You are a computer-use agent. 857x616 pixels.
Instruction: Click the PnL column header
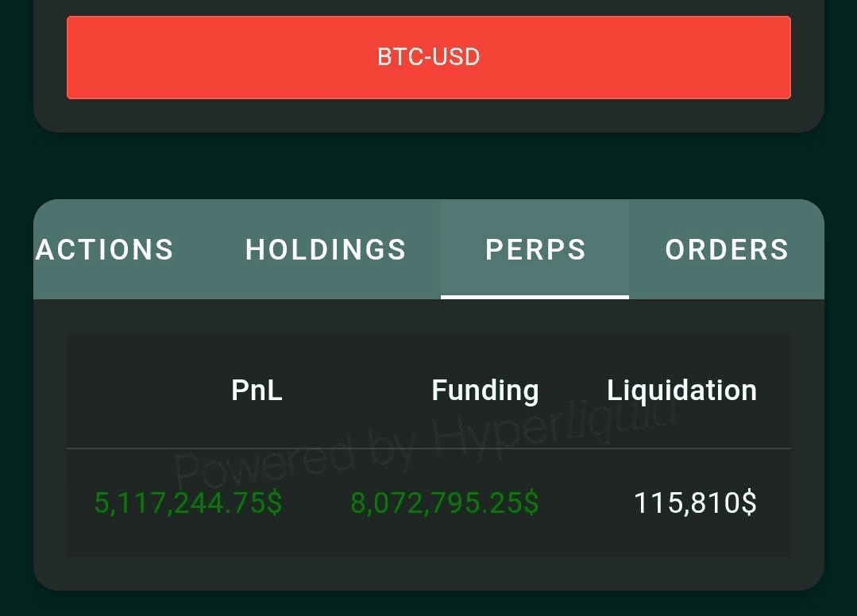257,391
